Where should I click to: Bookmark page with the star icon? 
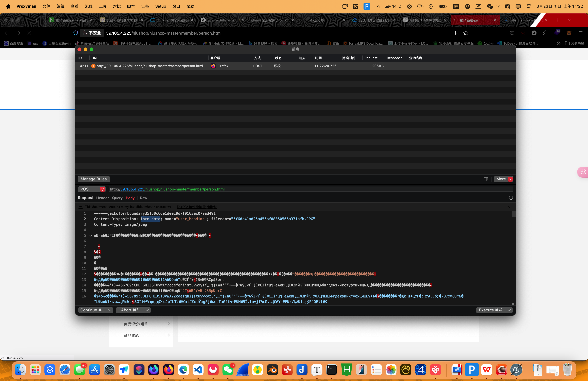pos(466,33)
